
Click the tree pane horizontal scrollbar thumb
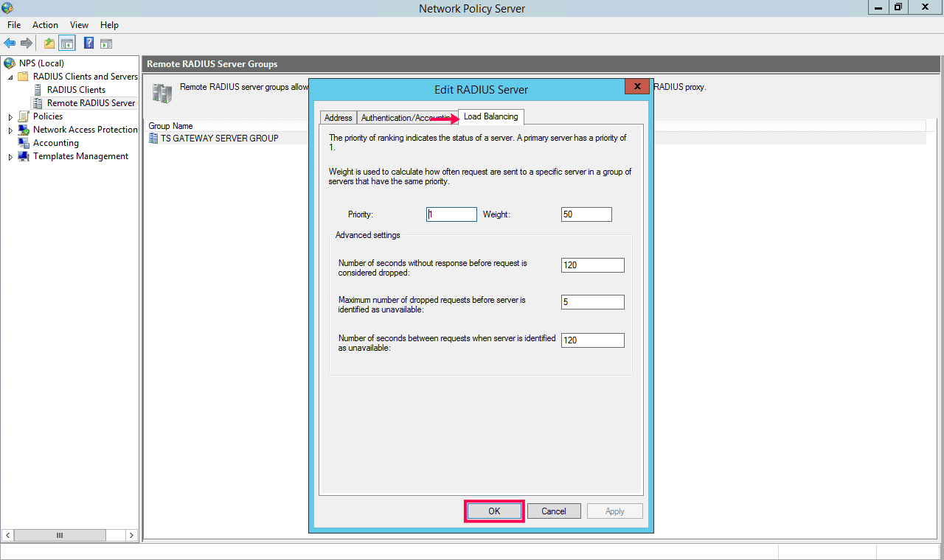tap(60, 535)
